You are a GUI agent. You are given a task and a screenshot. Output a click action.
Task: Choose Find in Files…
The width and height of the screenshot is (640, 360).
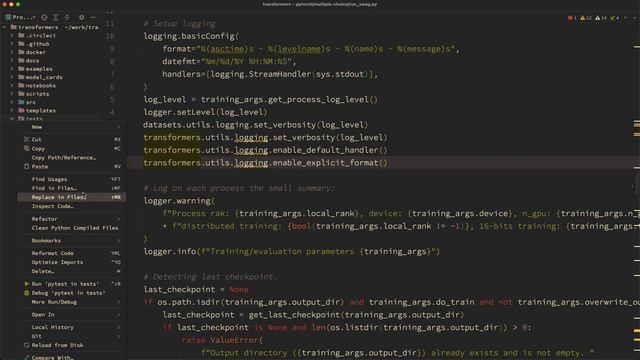(71, 188)
